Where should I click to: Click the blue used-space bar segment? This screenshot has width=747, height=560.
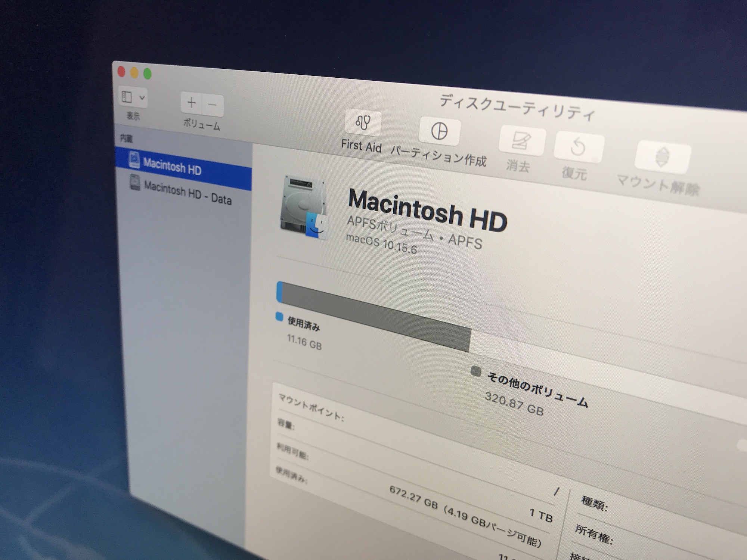279,292
